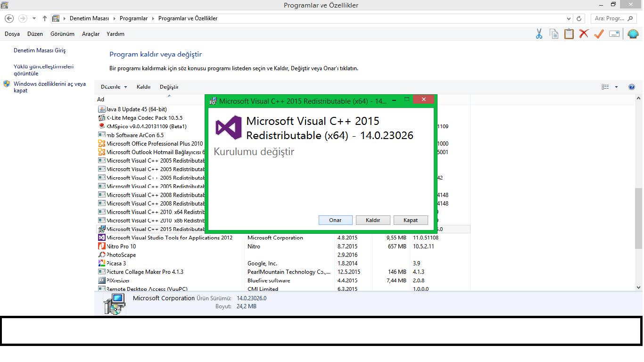Open Windows özelliklerini aç veya kapat link

click(x=50, y=87)
